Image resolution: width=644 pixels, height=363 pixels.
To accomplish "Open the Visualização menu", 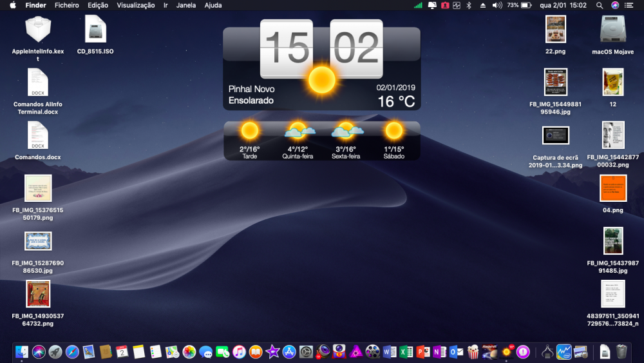I will [x=135, y=5].
